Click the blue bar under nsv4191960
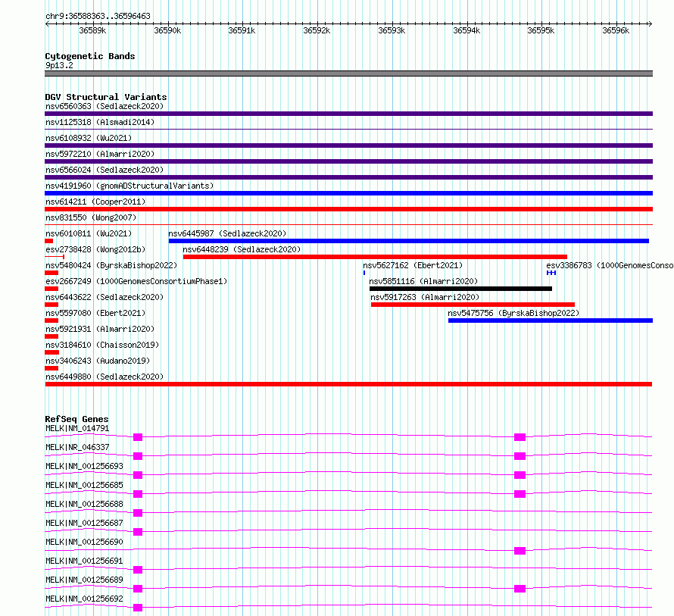The image size is (674, 616). coord(348,193)
